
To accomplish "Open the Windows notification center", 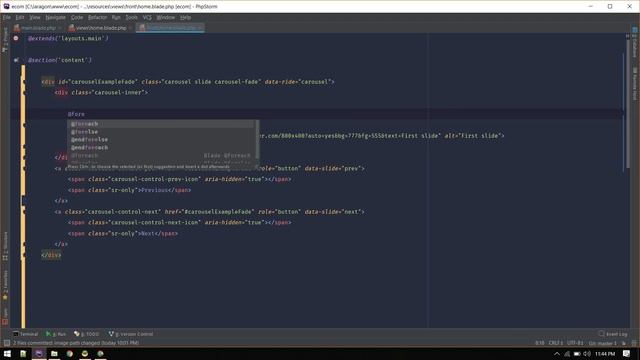I will [x=627, y=353].
